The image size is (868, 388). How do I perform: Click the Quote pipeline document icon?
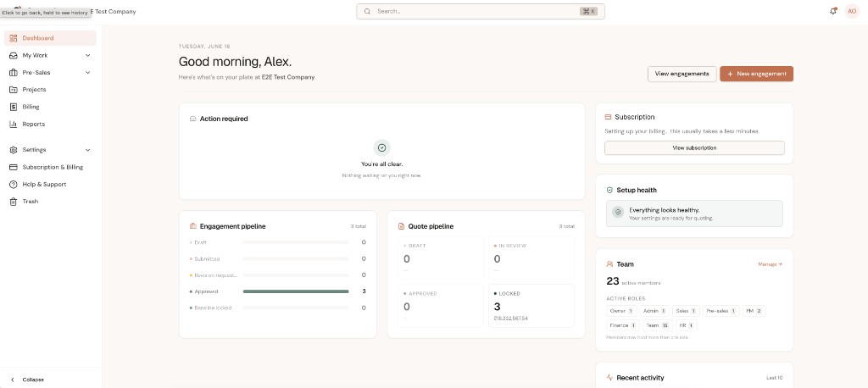[x=401, y=226]
